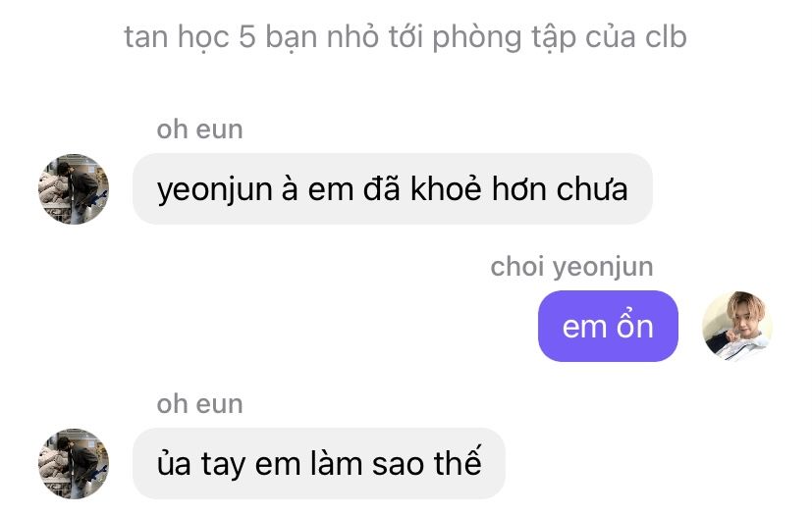Select the message bubble 'ủa tay em làm sao thế'

coord(319,463)
